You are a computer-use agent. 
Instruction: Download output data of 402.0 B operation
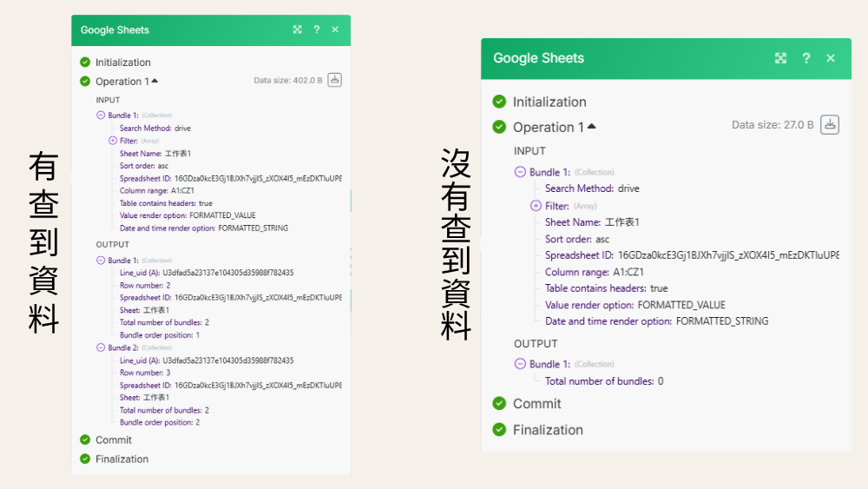pyautogui.click(x=334, y=80)
